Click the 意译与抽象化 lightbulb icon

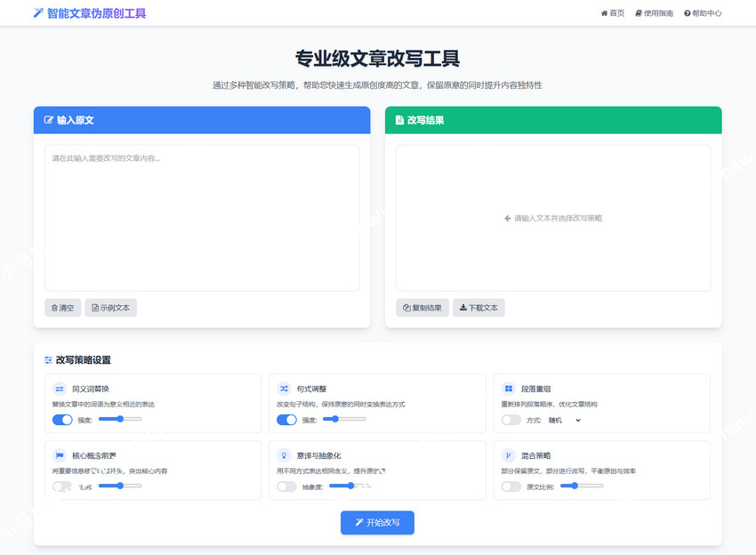pyautogui.click(x=284, y=455)
